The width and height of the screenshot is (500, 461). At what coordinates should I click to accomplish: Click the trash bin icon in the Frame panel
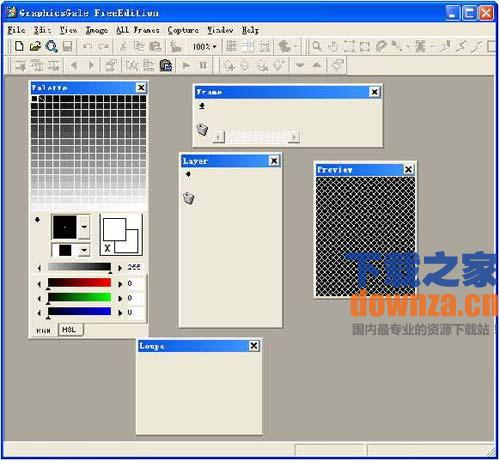(x=202, y=129)
